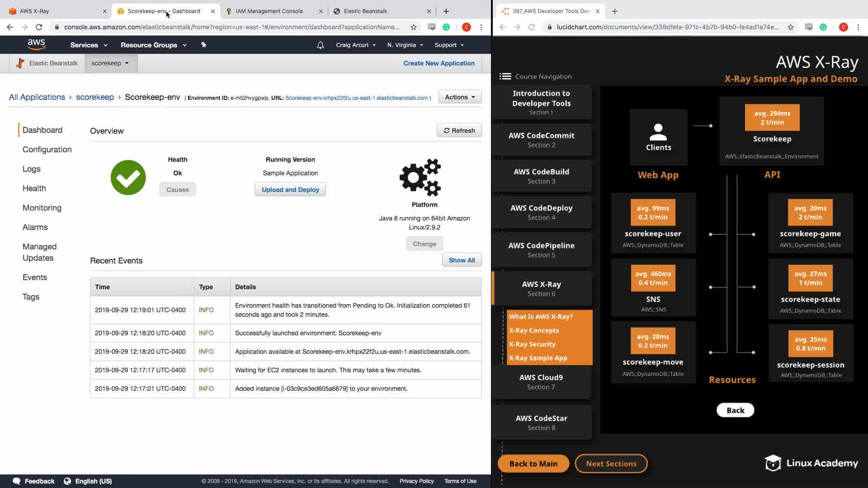The width and height of the screenshot is (868, 488).
Task: Expand the scorekeep application dropdown
Action: click(x=110, y=63)
